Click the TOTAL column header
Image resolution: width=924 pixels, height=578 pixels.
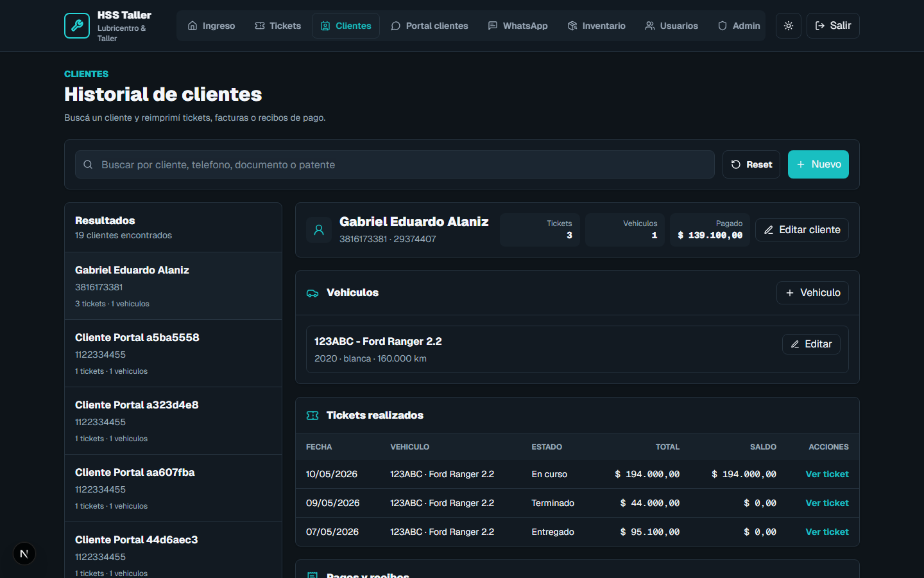tap(667, 447)
